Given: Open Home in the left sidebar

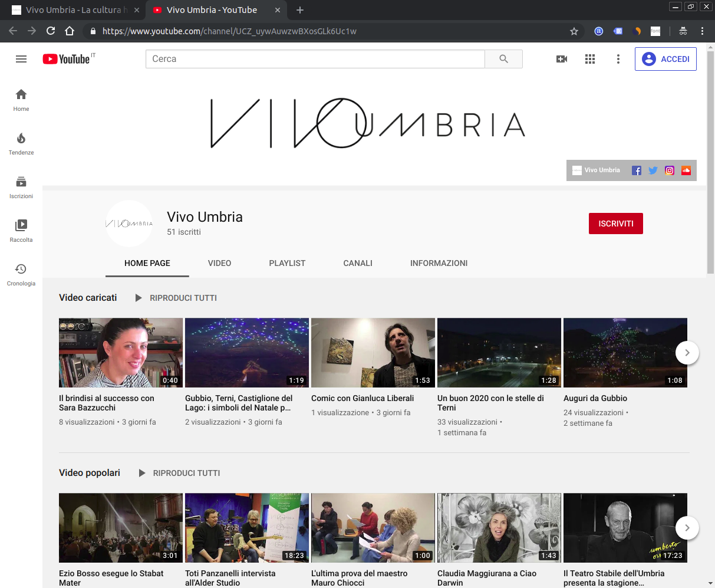Looking at the screenshot, I should [x=21, y=100].
